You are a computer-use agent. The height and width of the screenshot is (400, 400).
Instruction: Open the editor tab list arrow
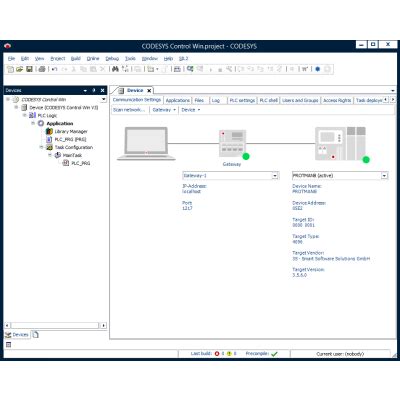(393, 91)
